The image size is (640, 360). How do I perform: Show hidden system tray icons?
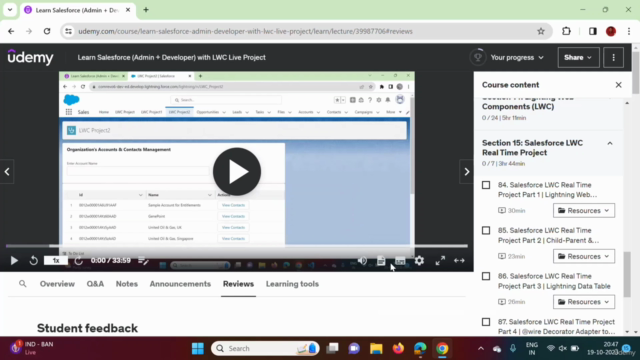[x=481, y=349]
